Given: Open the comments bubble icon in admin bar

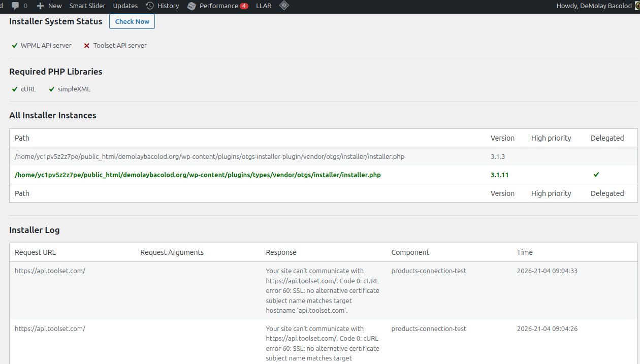Looking at the screenshot, I should click(16, 6).
